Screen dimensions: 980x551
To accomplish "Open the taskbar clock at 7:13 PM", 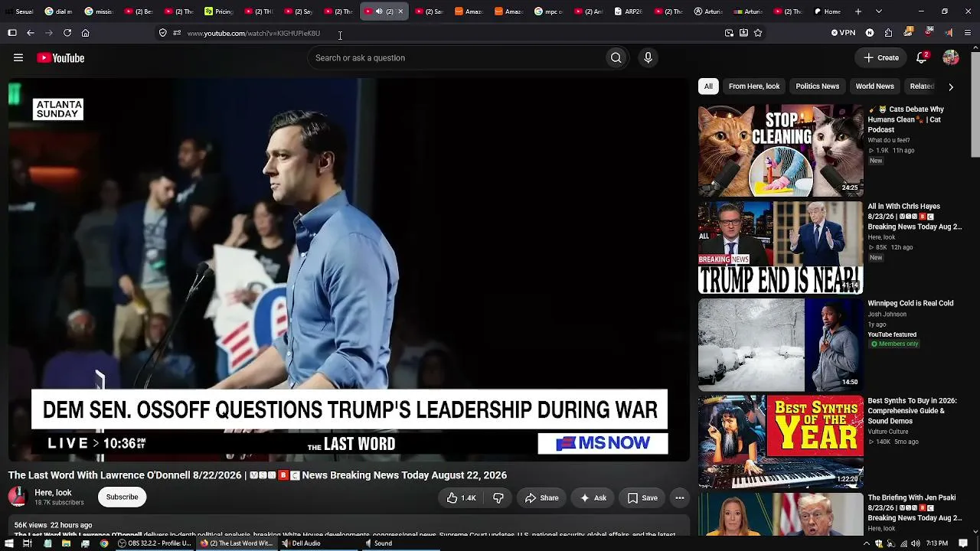I will pyautogui.click(x=937, y=543).
